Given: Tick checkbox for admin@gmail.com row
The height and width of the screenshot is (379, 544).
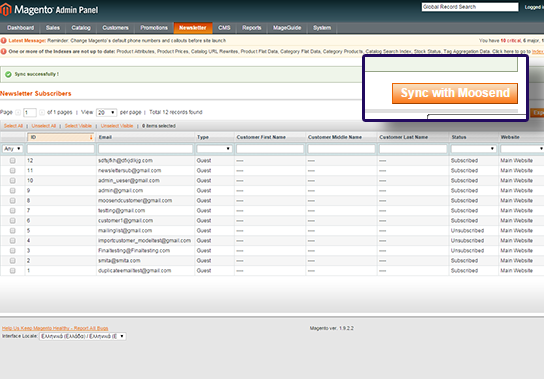Looking at the screenshot, I should [x=12, y=191].
